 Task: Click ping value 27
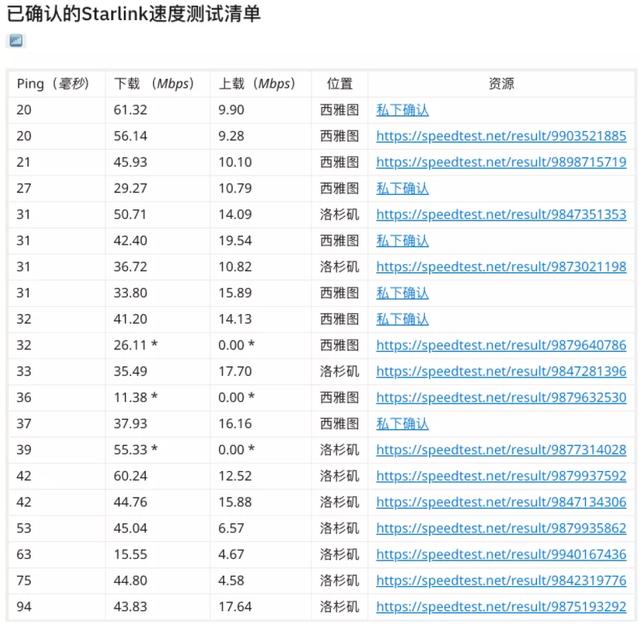tap(24, 189)
